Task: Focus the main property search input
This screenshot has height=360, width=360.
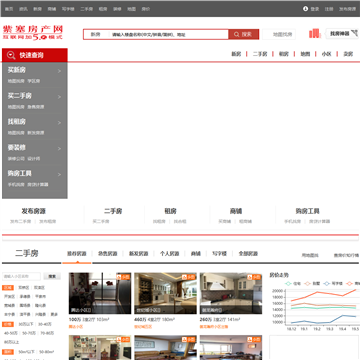Action: click(x=168, y=34)
